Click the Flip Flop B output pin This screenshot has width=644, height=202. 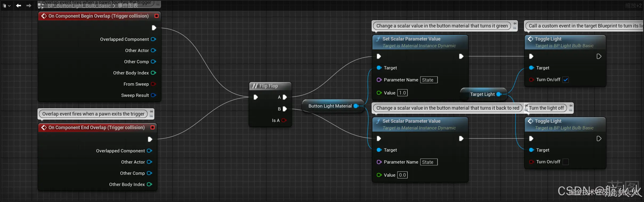[285, 109]
